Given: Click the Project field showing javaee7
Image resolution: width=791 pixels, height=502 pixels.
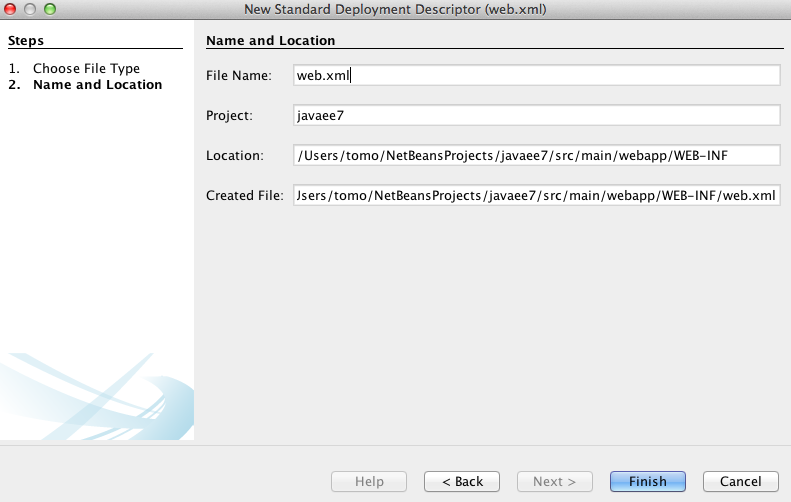Looking at the screenshot, I should click(x=537, y=115).
